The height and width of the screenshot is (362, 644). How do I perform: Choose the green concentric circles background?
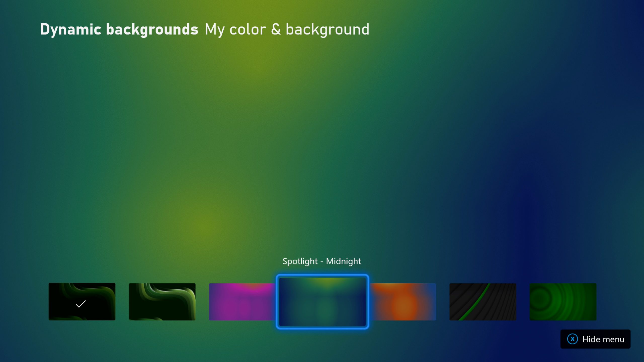pos(563,302)
